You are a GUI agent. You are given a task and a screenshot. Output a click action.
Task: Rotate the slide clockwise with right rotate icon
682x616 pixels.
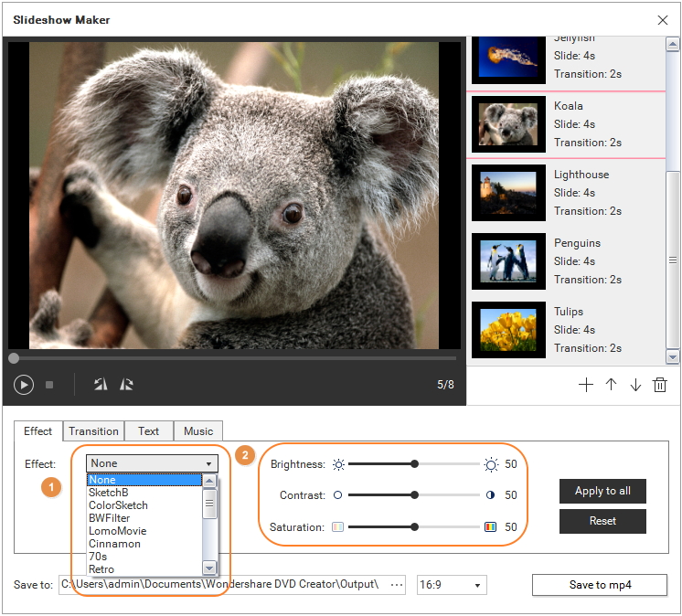[126, 385]
